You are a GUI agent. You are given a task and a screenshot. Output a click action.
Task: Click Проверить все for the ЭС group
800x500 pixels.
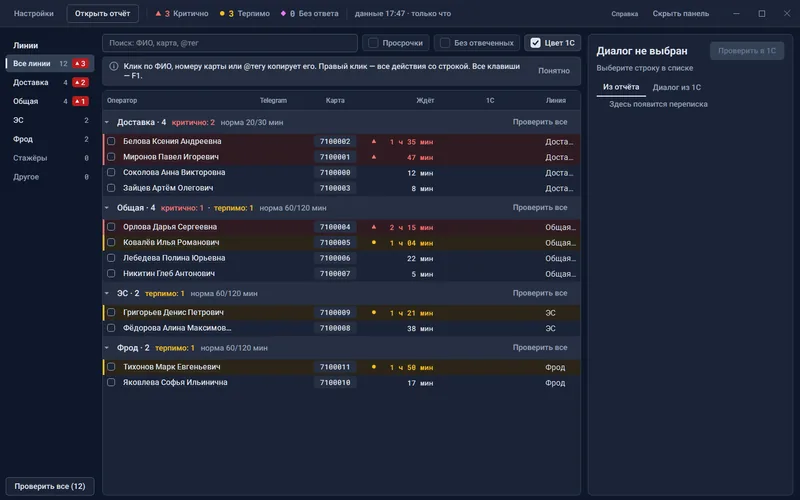click(x=540, y=293)
